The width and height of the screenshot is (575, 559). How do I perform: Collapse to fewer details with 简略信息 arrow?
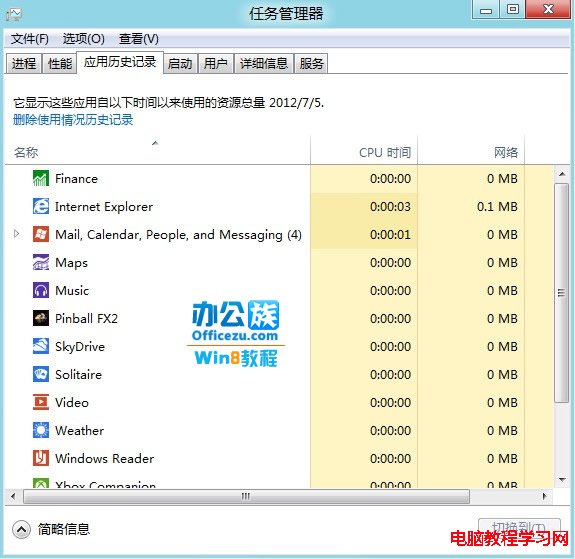[21, 529]
